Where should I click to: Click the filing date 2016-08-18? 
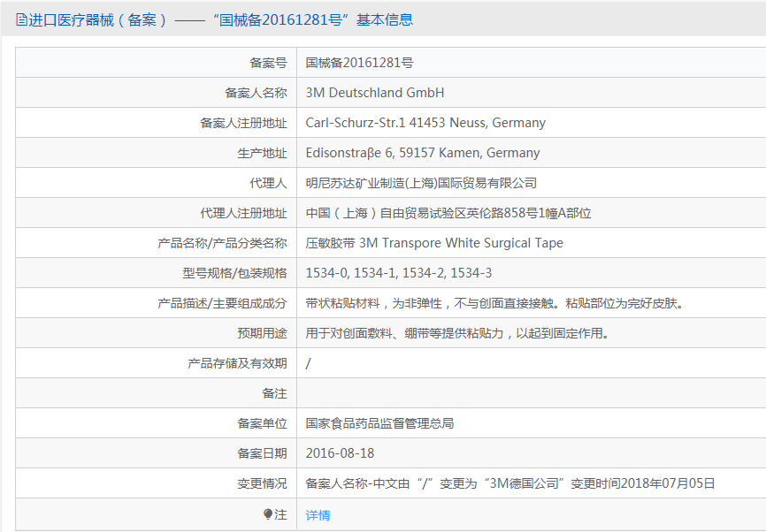pos(340,453)
